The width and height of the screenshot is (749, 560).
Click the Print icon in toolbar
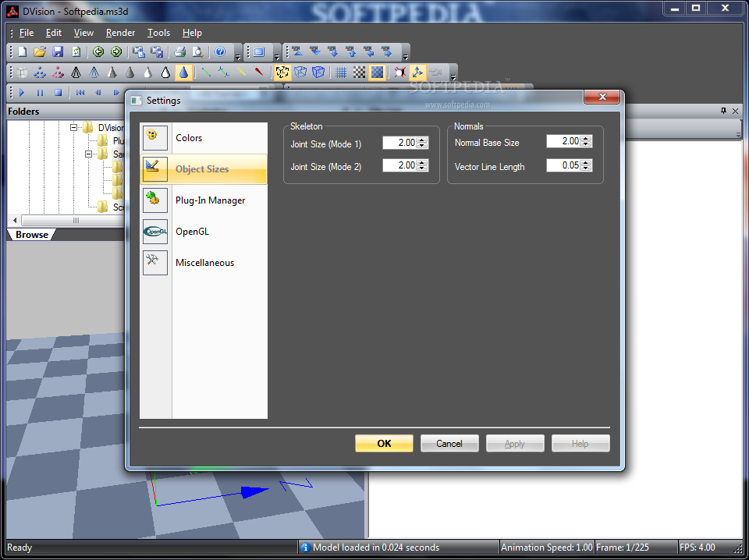tap(179, 51)
